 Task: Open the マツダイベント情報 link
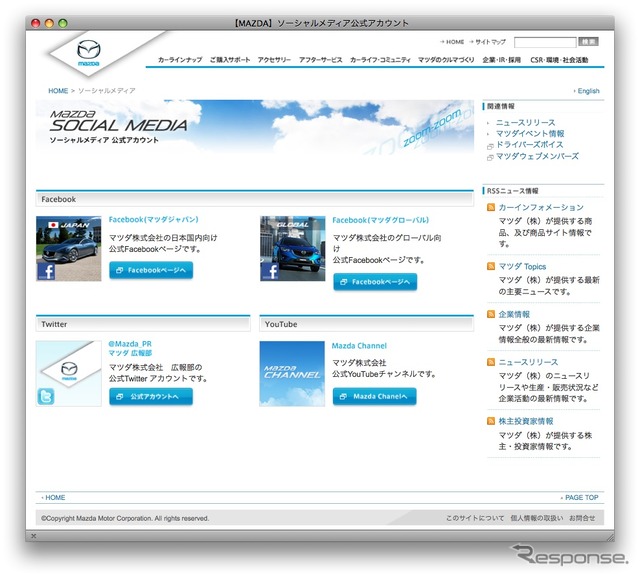pyautogui.click(x=530, y=133)
